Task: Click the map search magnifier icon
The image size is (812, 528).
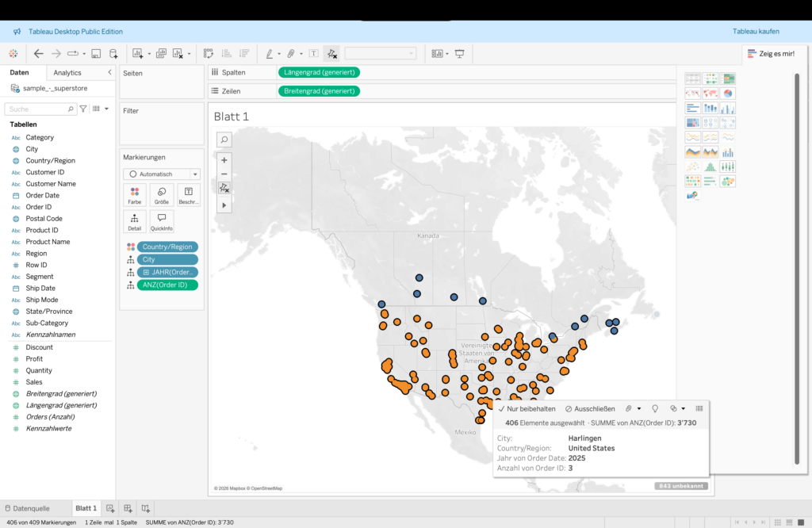Action: [224, 140]
